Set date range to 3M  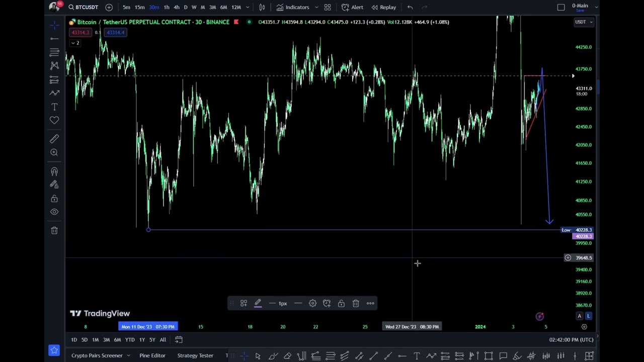pos(106,340)
